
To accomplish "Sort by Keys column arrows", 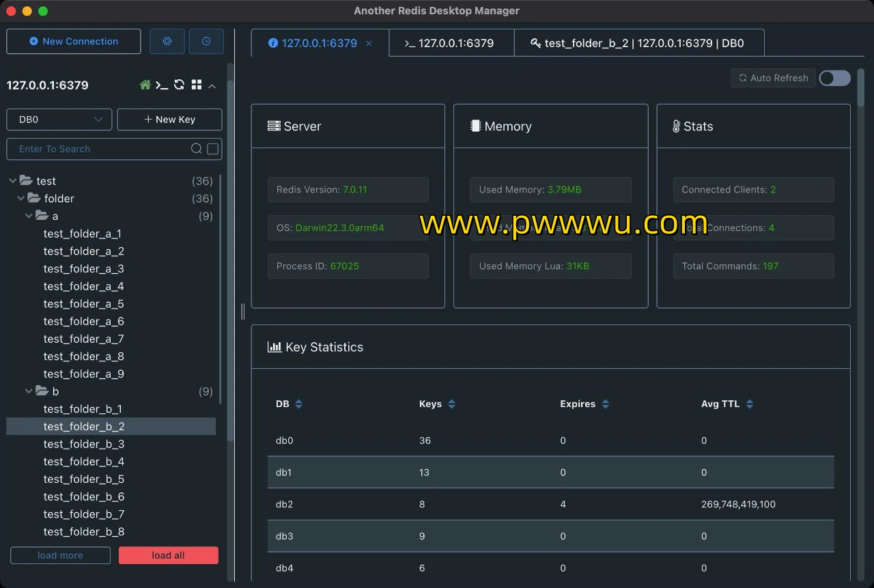I will (451, 404).
